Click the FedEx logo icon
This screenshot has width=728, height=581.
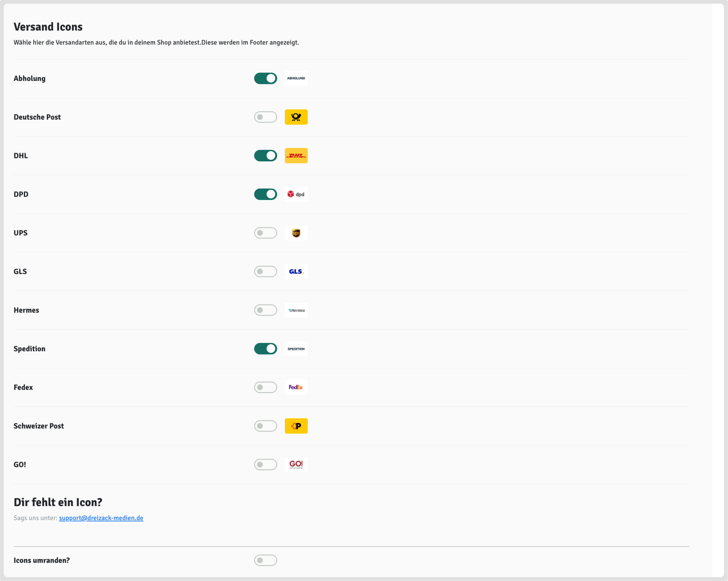[296, 387]
